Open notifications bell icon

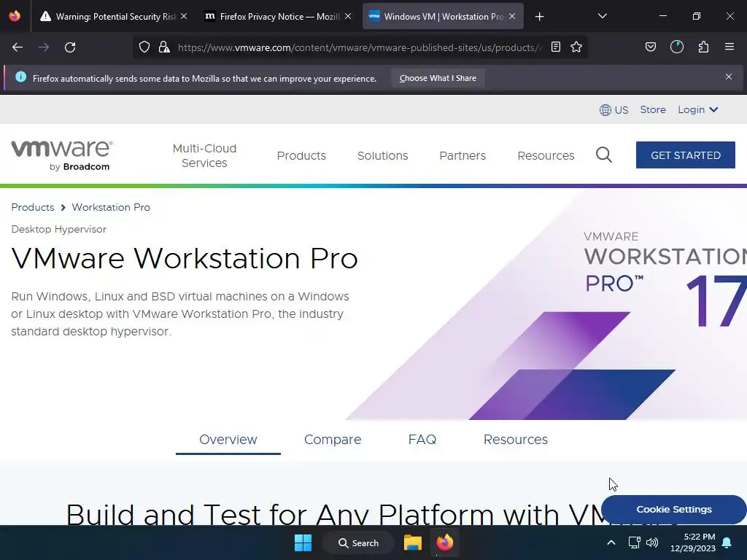click(x=727, y=542)
